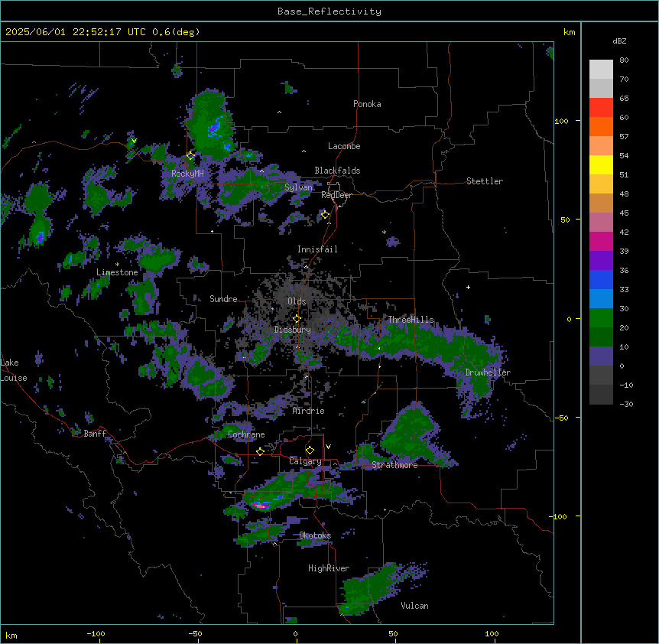
Task: Click the -100 tick on the bottom axis
Action: pyautogui.click(x=96, y=633)
